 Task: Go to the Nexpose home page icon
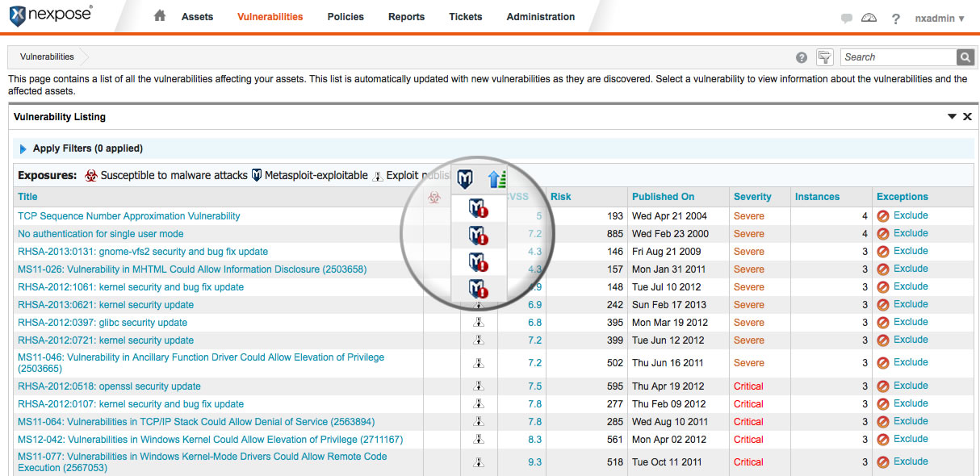coord(160,16)
